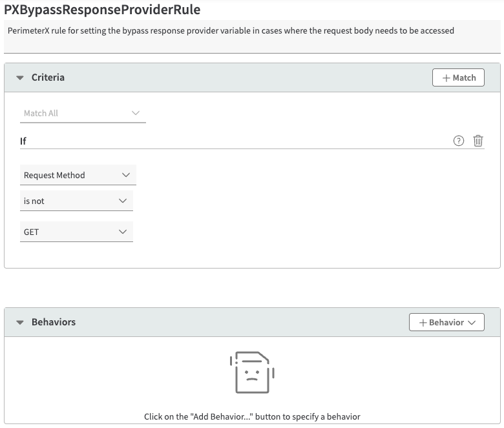Add a new Match criterion
Image resolution: width=504 pixels, height=428 pixels.
point(458,77)
